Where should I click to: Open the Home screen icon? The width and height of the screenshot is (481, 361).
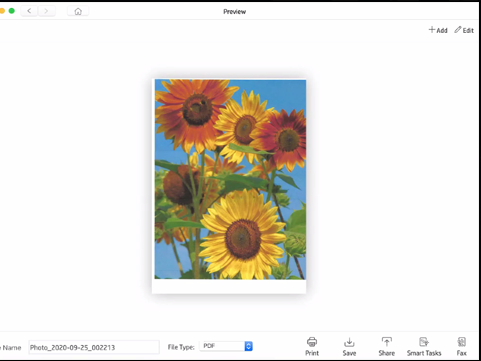click(78, 11)
